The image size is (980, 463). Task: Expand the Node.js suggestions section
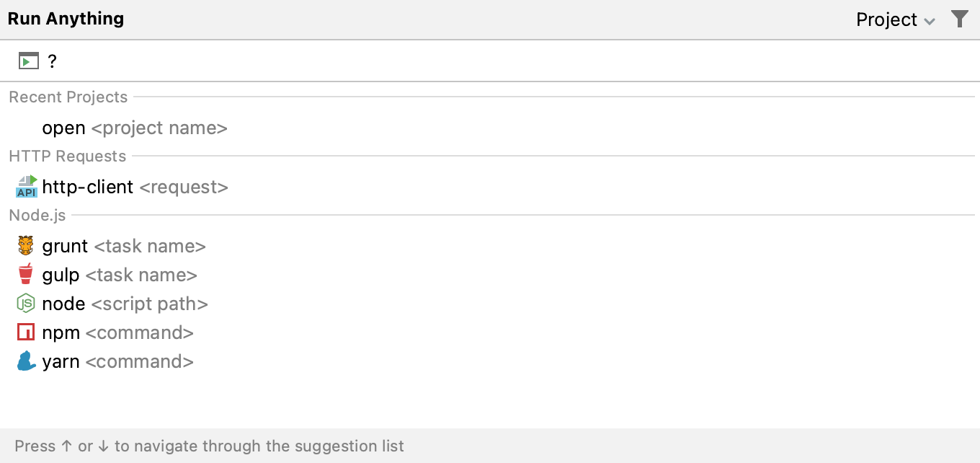(x=36, y=215)
